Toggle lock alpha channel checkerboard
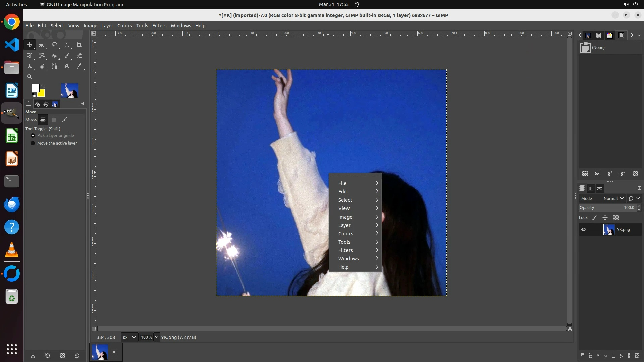Viewport: 644px width, 362px height. [616, 218]
